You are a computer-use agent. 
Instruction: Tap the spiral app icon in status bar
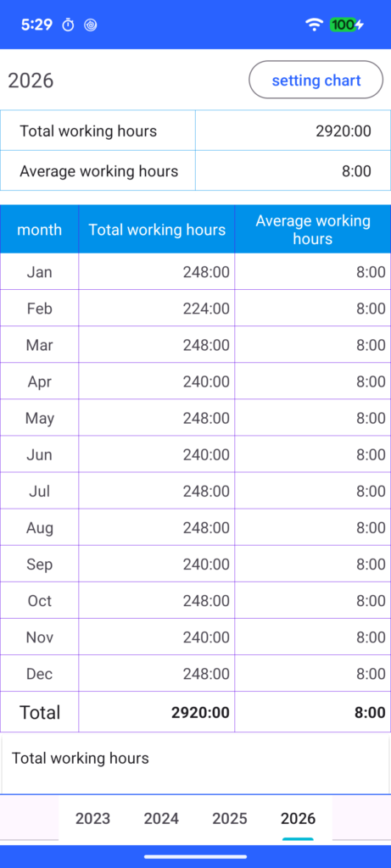90,25
